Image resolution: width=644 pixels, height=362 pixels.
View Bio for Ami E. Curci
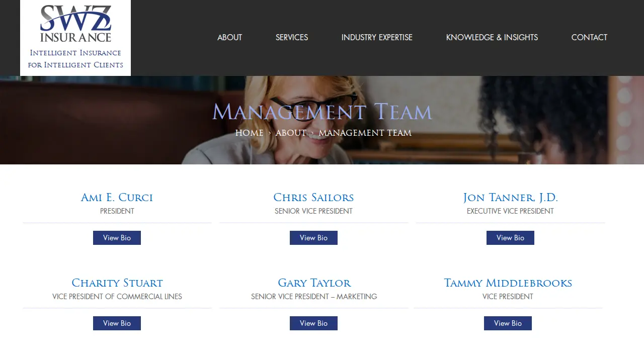(x=117, y=238)
